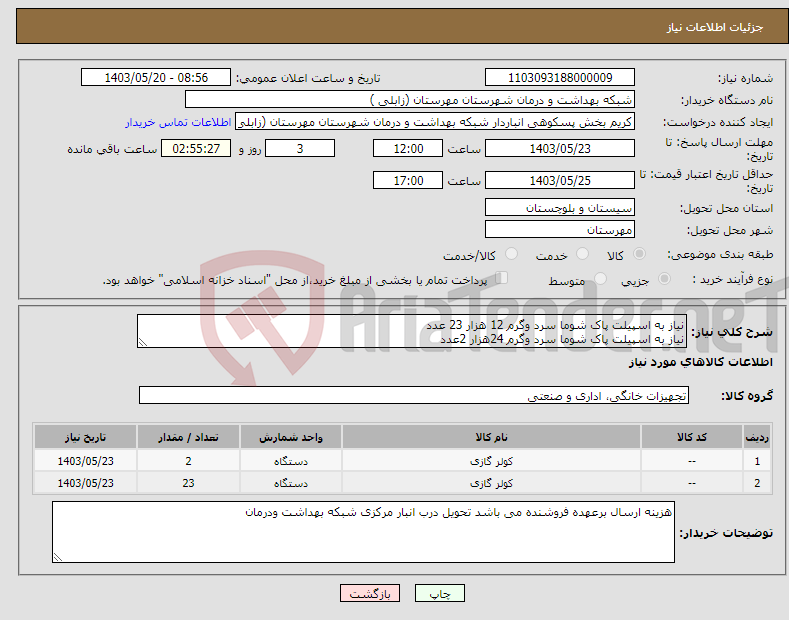This screenshot has height=620, width=789.
Task: Select the خدمت radio button
Action: (582, 254)
